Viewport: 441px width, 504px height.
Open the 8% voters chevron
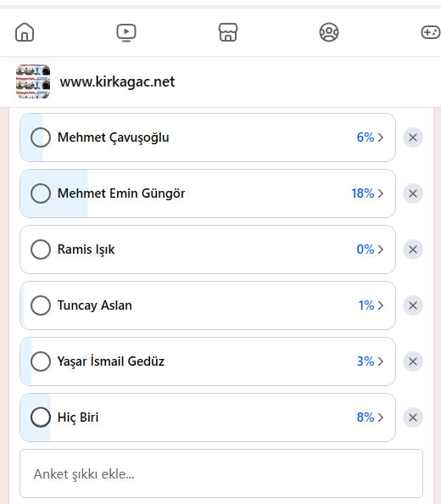click(x=381, y=417)
